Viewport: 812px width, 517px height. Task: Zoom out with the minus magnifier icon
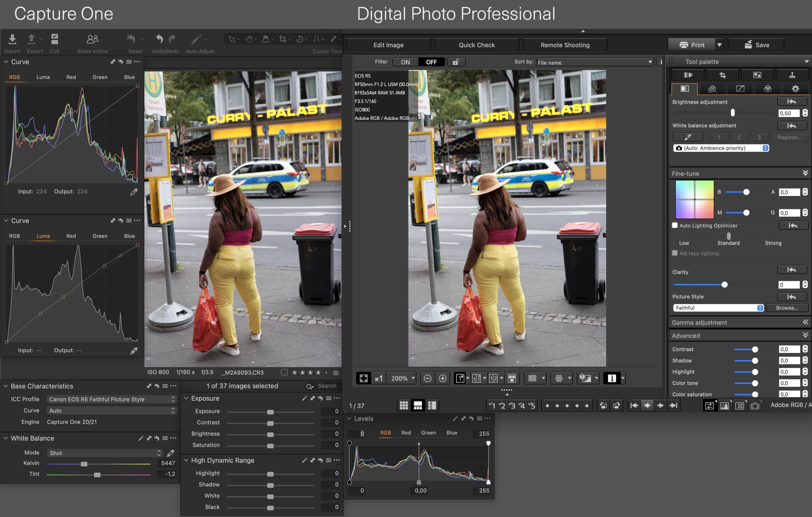428,378
